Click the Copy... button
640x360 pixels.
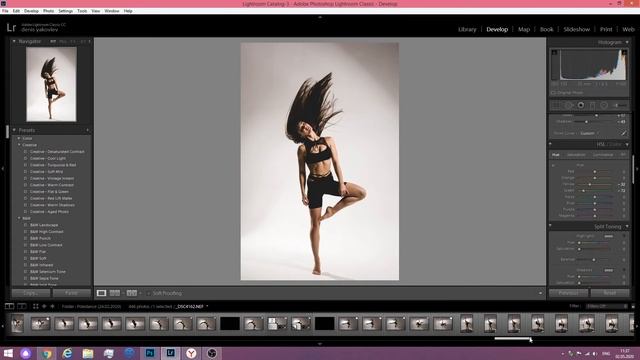point(31,293)
